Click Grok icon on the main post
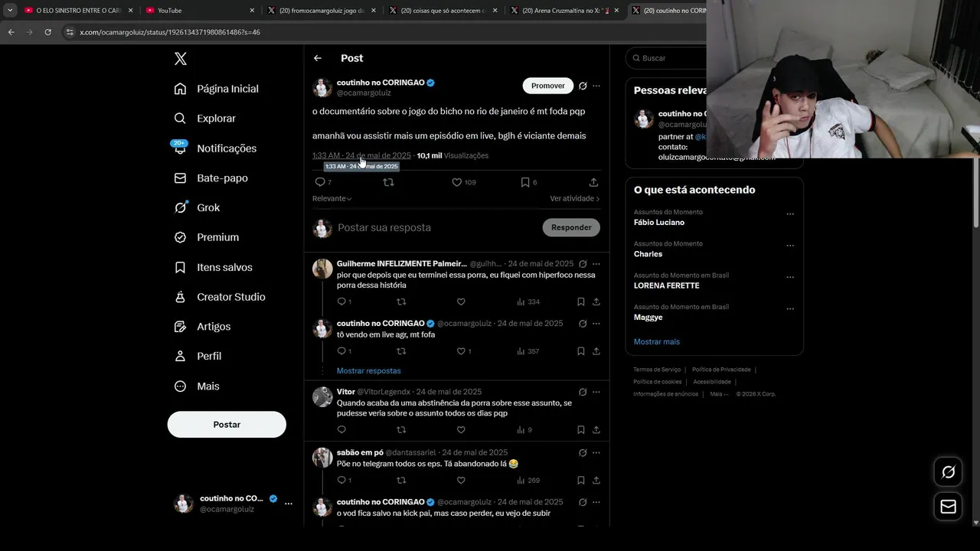Screen dimensions: 980x551 [x=583, y=86]
